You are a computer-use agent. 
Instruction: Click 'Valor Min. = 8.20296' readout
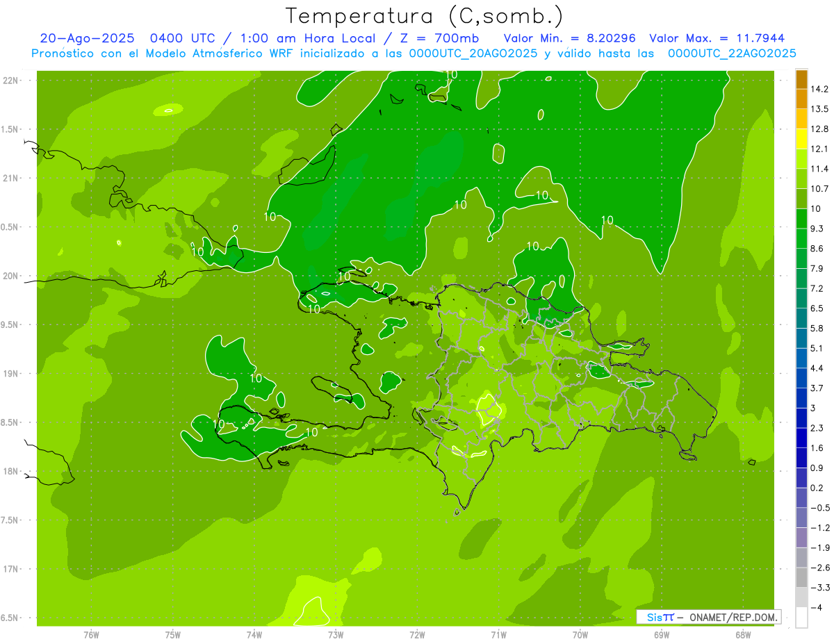coord(569,39)
